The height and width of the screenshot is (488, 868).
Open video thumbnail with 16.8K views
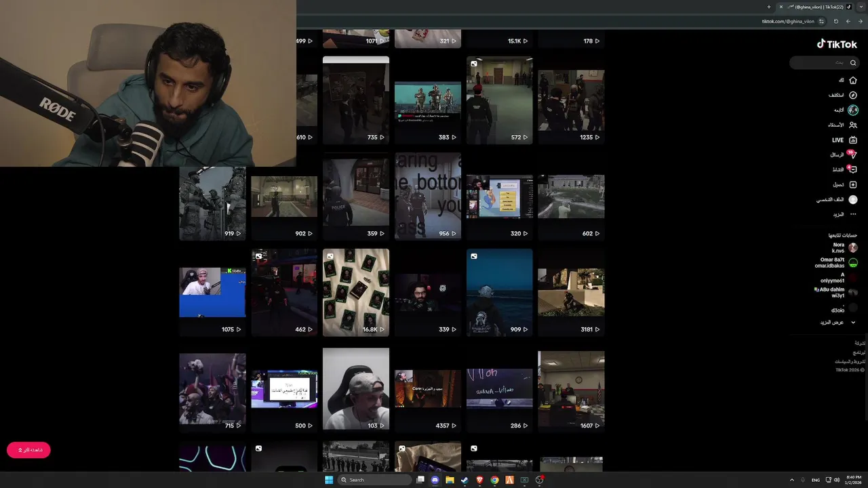[356, 292]
